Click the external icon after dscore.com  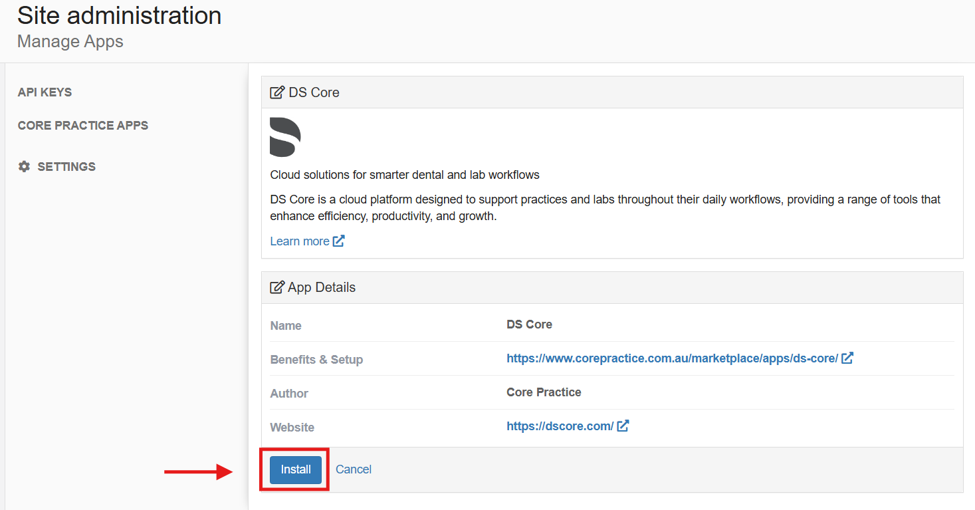tap(622, 425)
